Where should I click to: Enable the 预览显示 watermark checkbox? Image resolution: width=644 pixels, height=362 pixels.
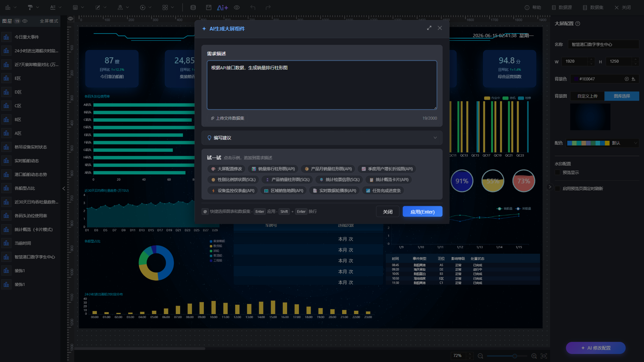point(557,173)
